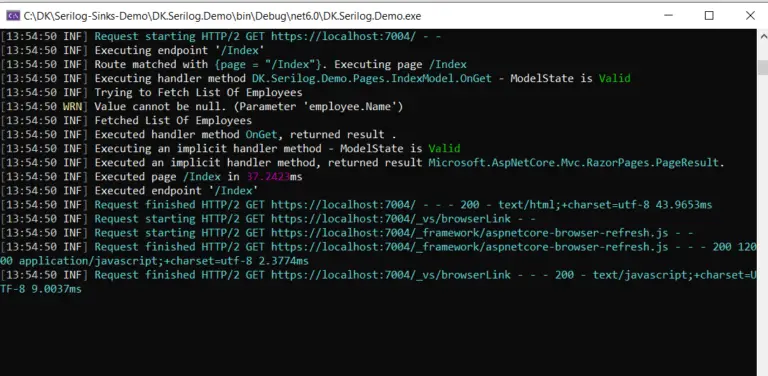
Task: Click the 'TF-8 9.0037ms' last output line
Action: (41, 289)
